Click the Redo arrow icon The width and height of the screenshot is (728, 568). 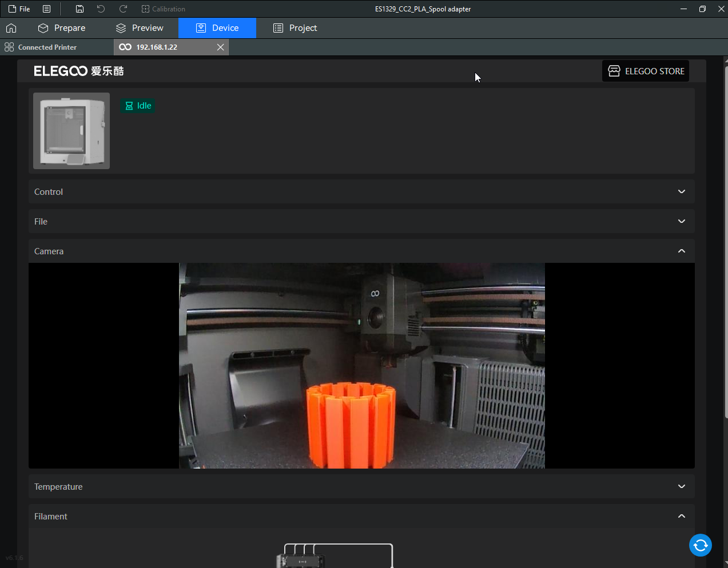click(x=123, y=9)
